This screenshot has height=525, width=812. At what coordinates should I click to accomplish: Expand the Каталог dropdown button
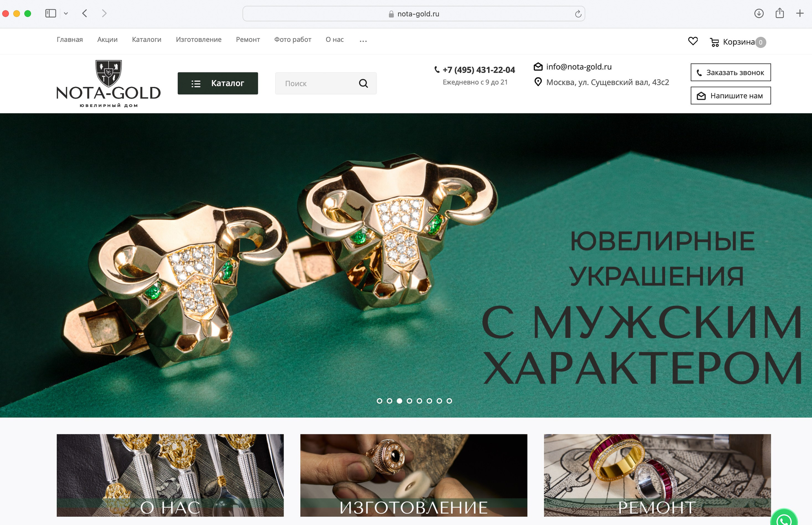coord(218,83)
